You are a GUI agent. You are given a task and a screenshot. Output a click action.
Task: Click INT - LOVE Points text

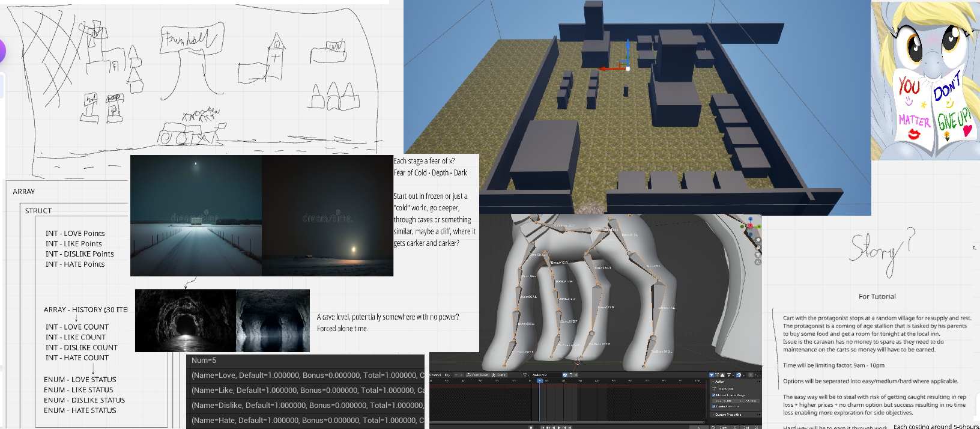(75, 233)
